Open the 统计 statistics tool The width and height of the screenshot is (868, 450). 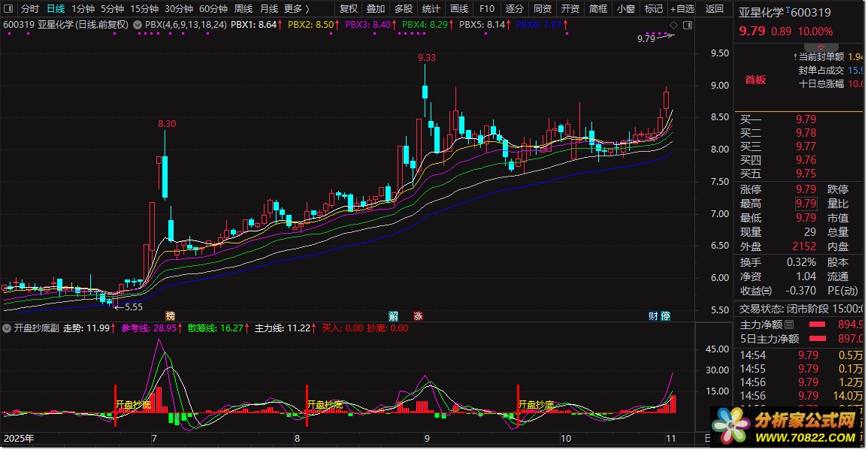[x=431, y=9]
